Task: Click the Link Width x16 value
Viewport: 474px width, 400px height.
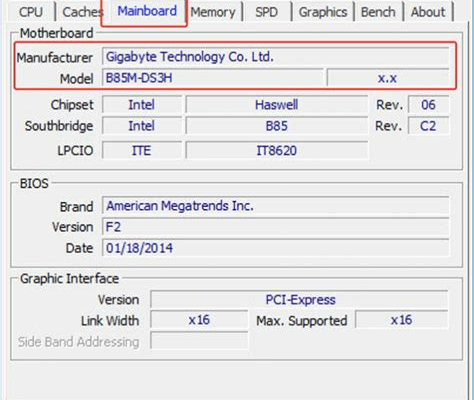Action: point(199,320)
